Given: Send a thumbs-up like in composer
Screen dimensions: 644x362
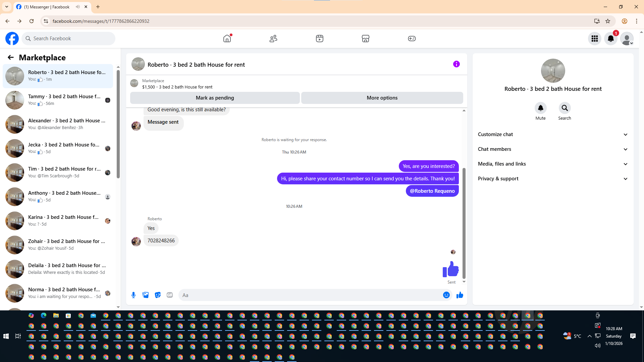Looking at the screenshot, I should pyautogui.click(x=460, y=295).
